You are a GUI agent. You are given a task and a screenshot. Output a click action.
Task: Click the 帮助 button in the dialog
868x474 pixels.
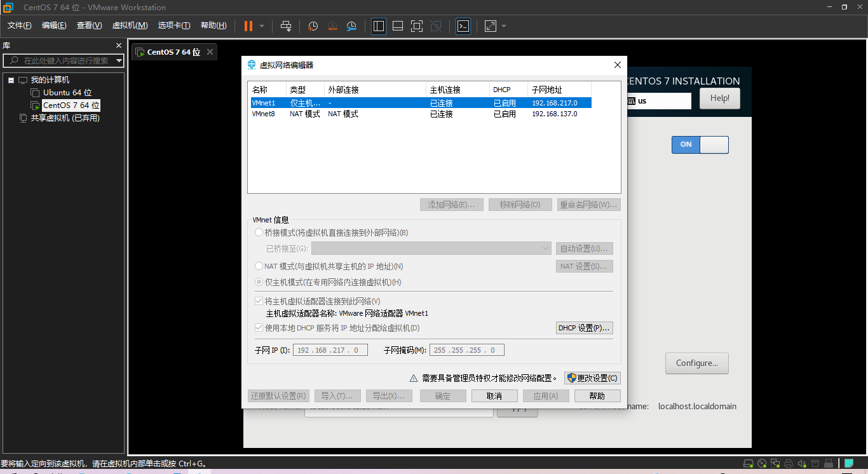[x=597, y=396]
